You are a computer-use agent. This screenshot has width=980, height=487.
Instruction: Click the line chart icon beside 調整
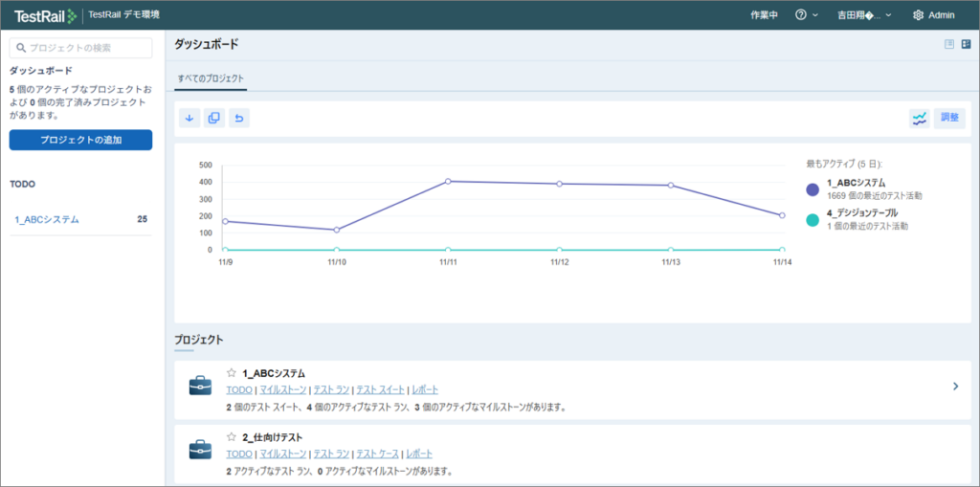tap(919, 118)
